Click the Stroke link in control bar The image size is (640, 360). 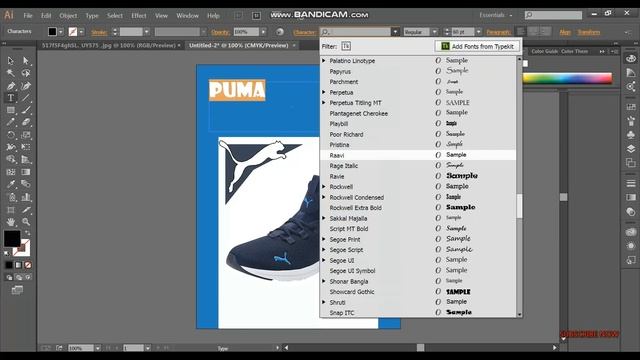tap(99, 32)
